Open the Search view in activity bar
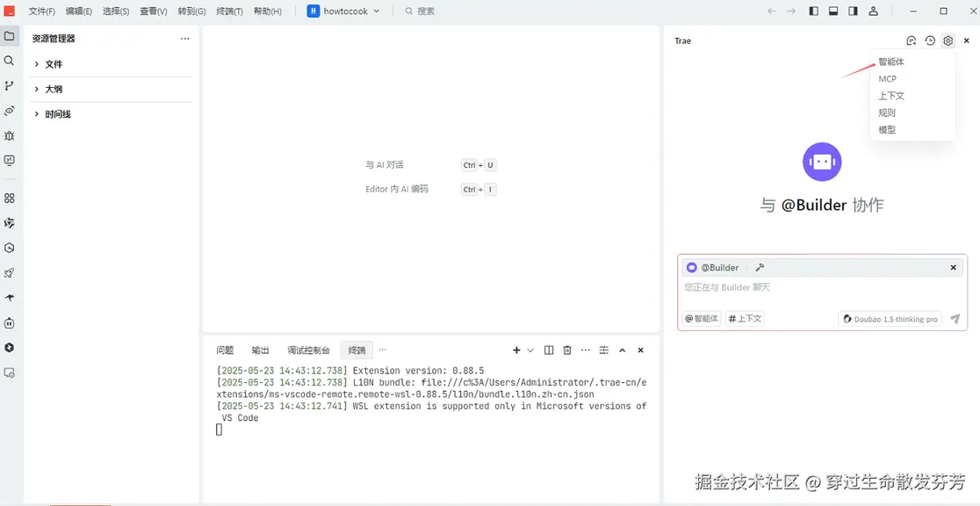The image size is (980, 506). (10, 61)
